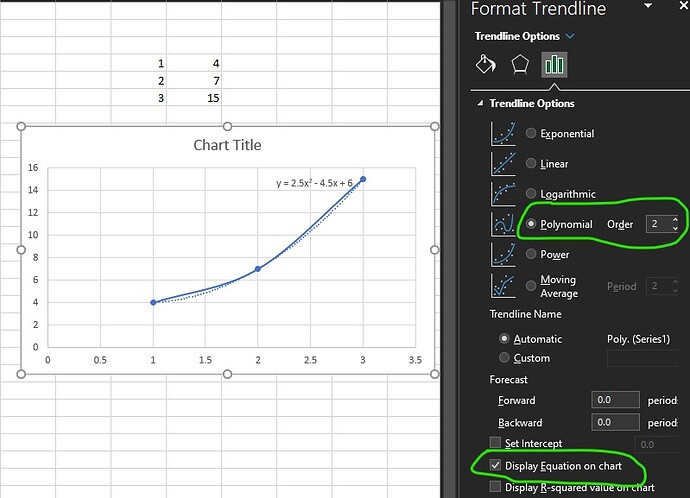Click the data point at x equals 2
The width and height of the screenshot is (690, 498).
coord(258,269)
